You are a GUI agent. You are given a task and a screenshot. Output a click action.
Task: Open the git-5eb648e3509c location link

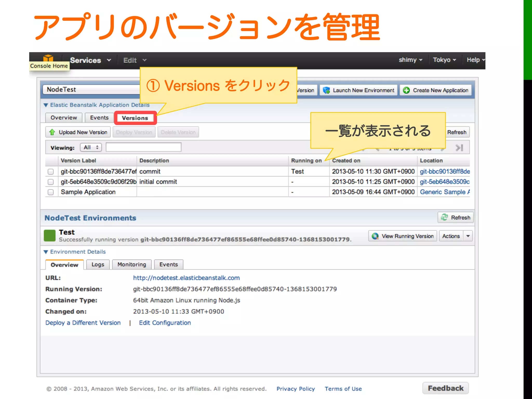tap(445, 182)
